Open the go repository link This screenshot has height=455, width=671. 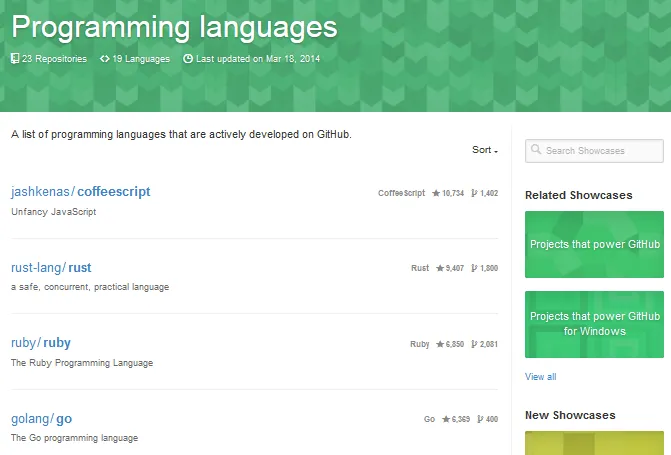(64, 419)
